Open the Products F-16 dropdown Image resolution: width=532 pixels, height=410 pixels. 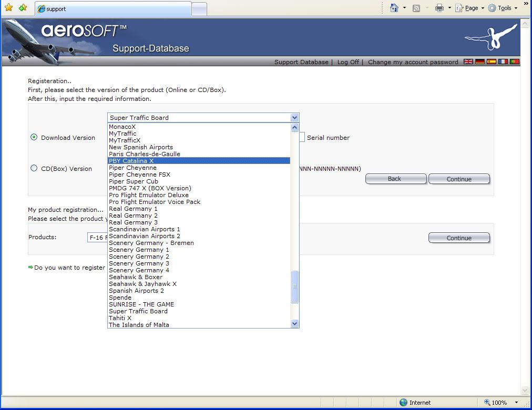tap(97, 238)
